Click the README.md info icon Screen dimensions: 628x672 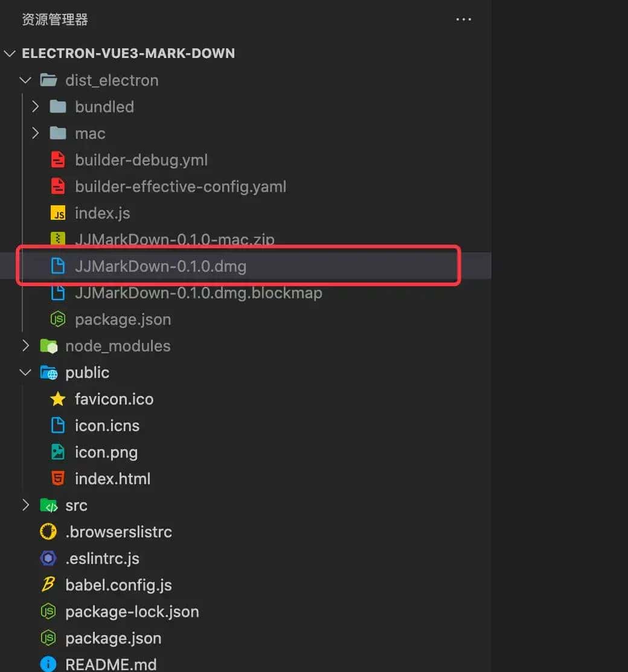(48, 664)
